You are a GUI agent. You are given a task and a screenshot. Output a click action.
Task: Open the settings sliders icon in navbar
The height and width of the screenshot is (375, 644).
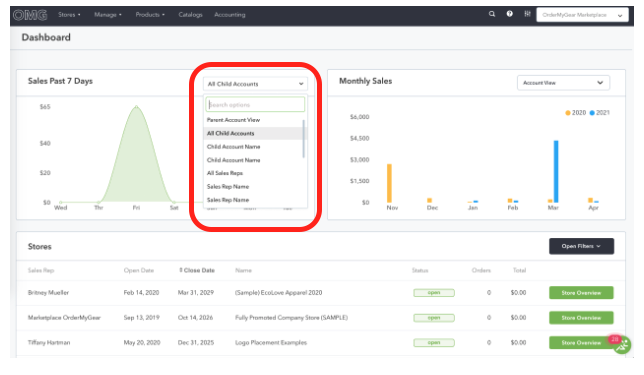point(527,14)
